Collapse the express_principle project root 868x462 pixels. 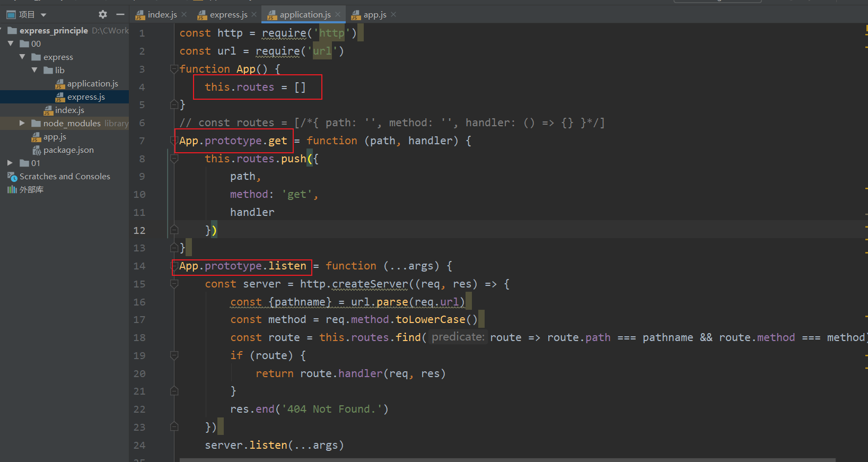(x=2, y=30)
